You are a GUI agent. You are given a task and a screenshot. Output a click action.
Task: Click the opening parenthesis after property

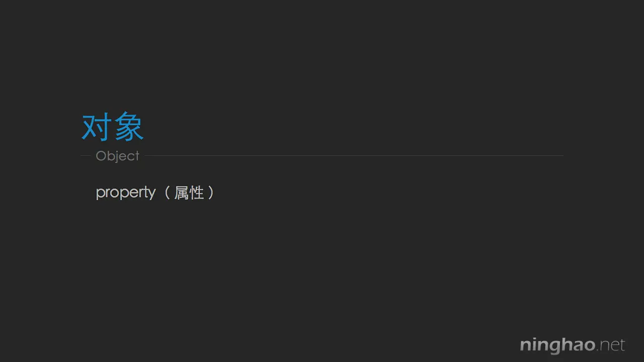point(167,193)
